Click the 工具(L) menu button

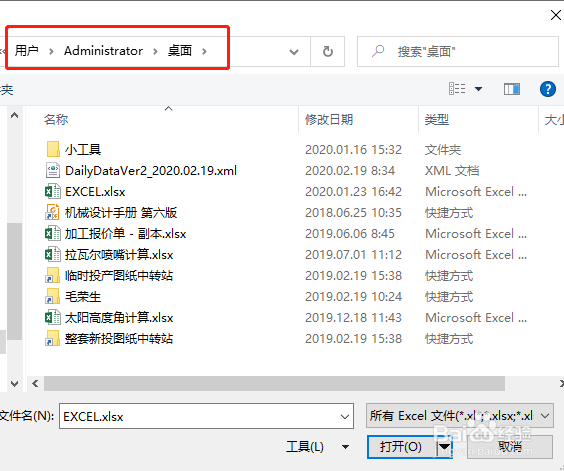click(305, 447)
